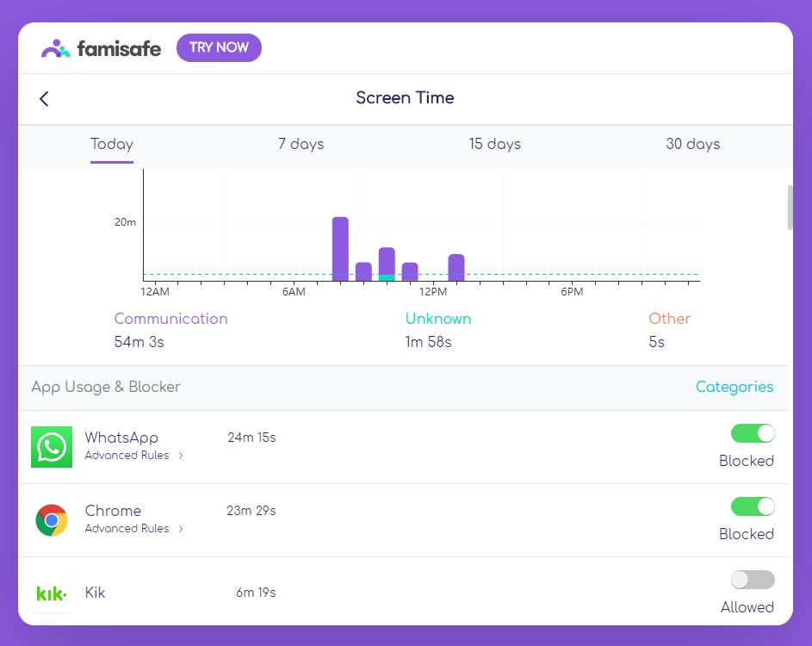Screen dimensions: 812x646
Task: Expand Chrome Advanced Rules chevron
Action: (x=181, y=529)
